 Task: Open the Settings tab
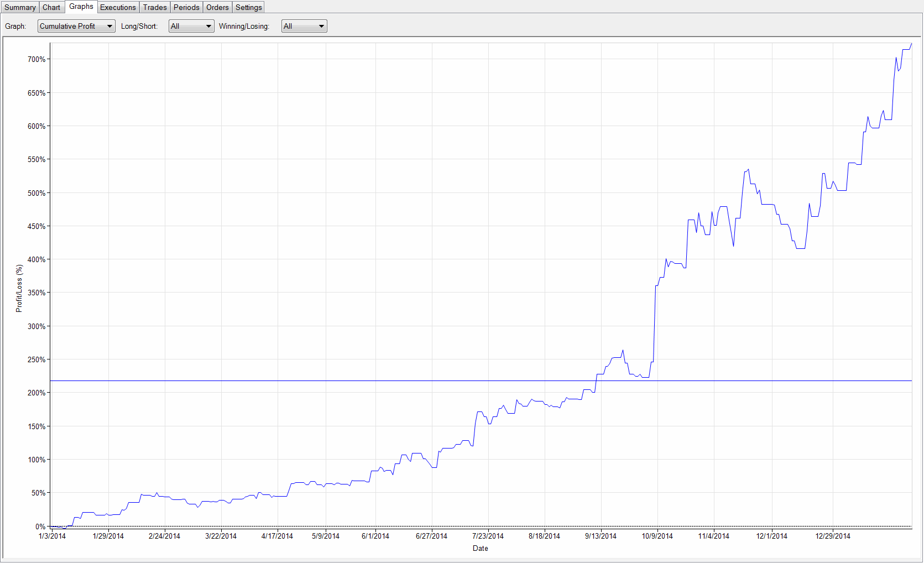pyautogui.click(x=249, y=7)
